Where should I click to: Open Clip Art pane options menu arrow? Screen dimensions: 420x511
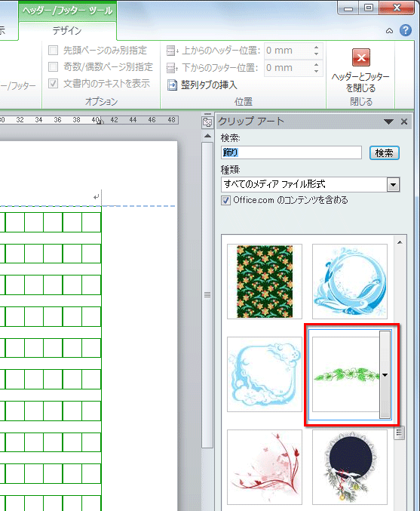click(x=388, y=122)
